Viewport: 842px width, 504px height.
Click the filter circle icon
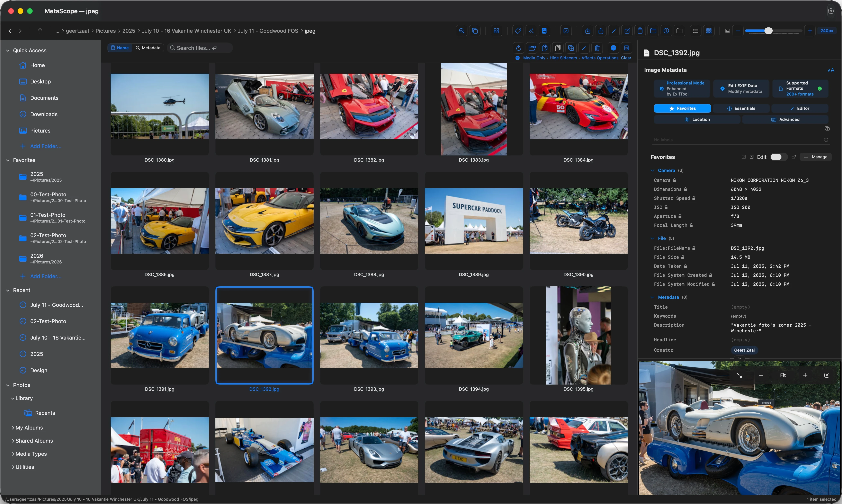[x=613, y=48]
